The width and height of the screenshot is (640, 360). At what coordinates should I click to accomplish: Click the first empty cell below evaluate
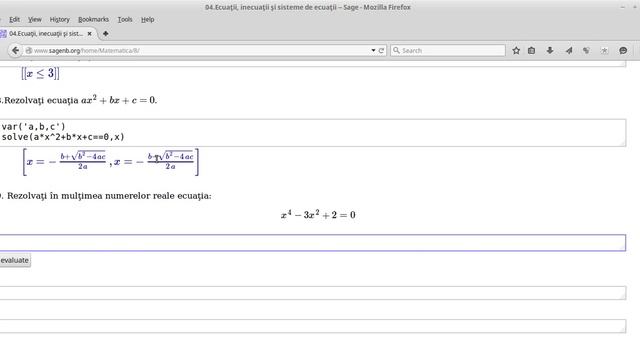pos(312,293)
